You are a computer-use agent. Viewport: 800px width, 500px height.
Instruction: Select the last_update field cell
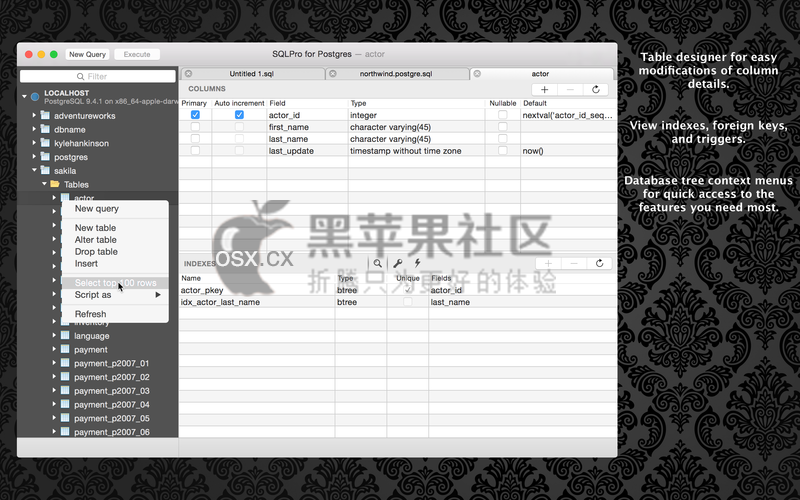pos(307,151)
